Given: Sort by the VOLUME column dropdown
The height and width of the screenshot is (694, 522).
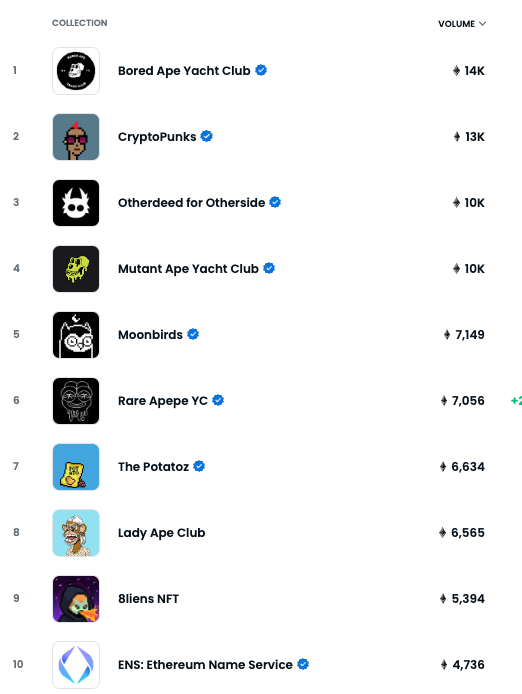Looking at the screenshot, I should (x=462, y=24).
